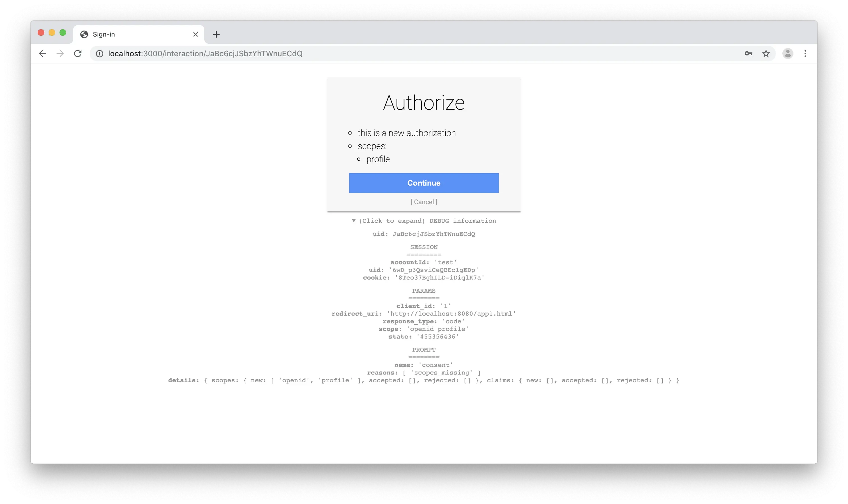The image size is (848, 504).
Task: Maximize window with the green button
Action: click(x=63, y=33)
